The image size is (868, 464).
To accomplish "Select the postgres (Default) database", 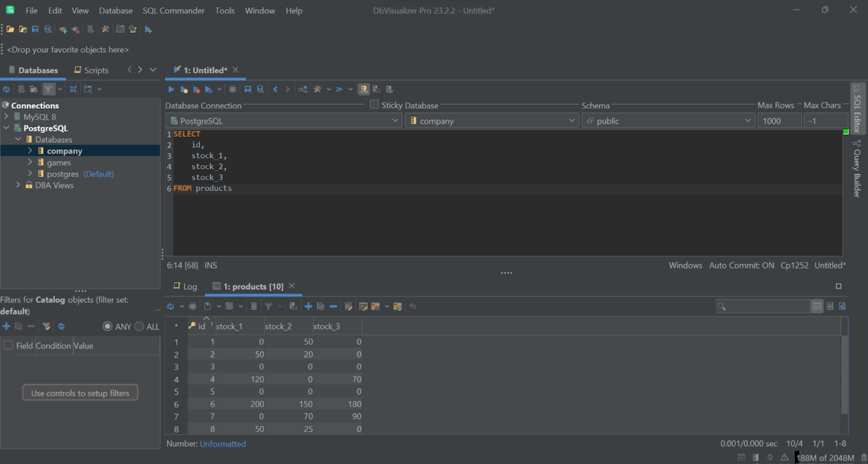I will coord(80,174).
